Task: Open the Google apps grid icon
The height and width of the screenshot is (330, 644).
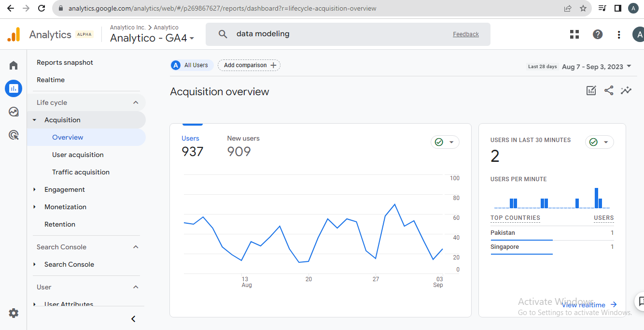Action: [x=574, y=34]
